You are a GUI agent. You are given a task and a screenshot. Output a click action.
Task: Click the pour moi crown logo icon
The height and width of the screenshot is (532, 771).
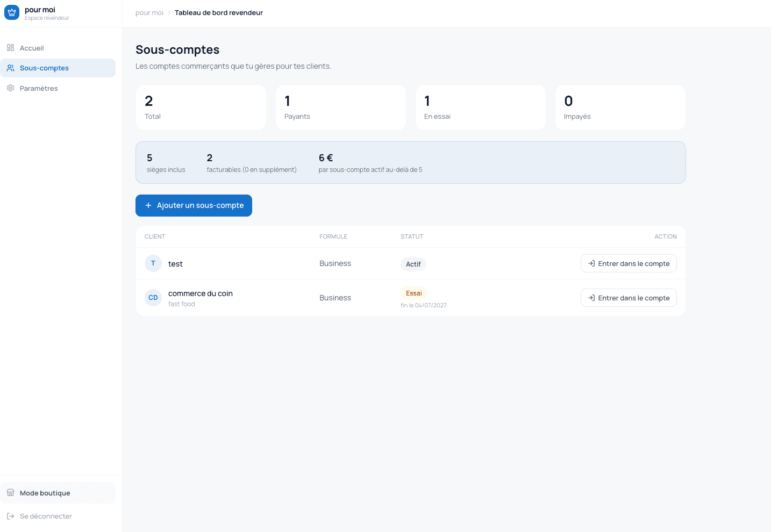click(12, 12)
